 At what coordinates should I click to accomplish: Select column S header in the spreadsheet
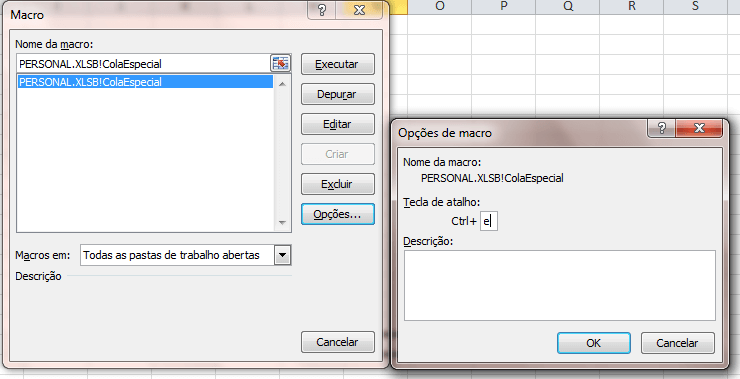695,7
